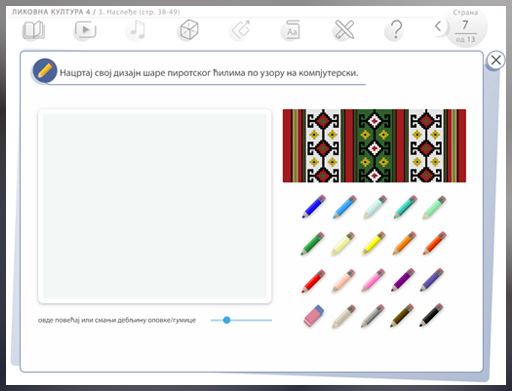Click the pencil icon beside the instruction
This screenshot has width=512, height=391.
click(45, 71)
